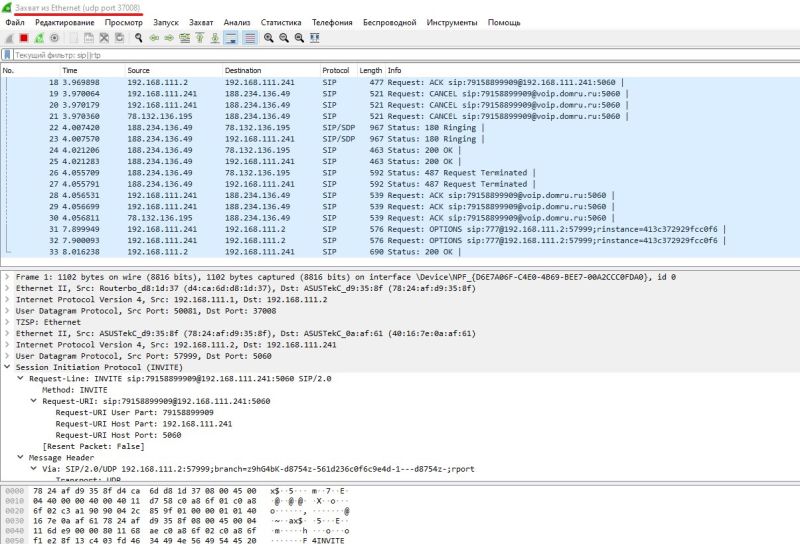The image size is (800, 544).
Task: Click the open capture file icon
Action: pyautogui.click(x=74, y=38)
